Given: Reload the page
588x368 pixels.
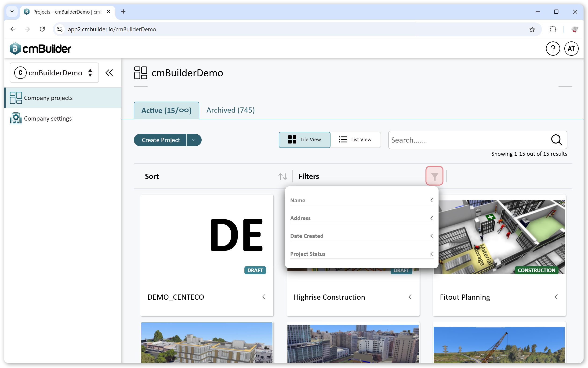Looking at the screenshot, I should tap(42, 29).
